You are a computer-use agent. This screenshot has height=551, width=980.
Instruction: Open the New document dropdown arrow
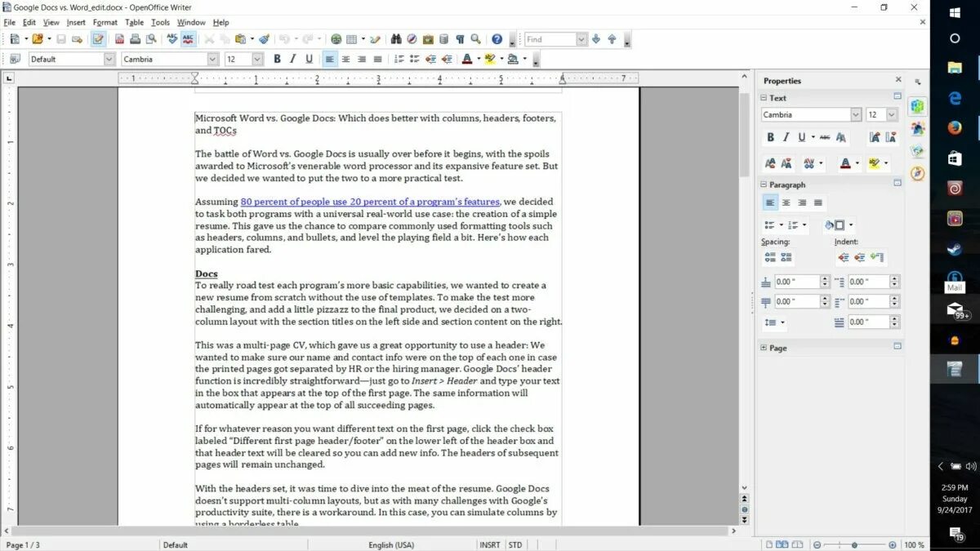[x=25, y=39]
